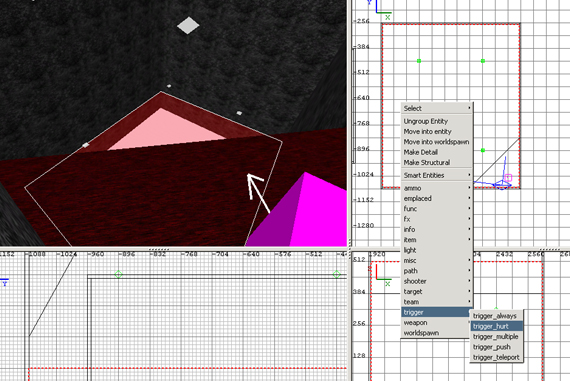Select the light entity entry

click(437, 250)
